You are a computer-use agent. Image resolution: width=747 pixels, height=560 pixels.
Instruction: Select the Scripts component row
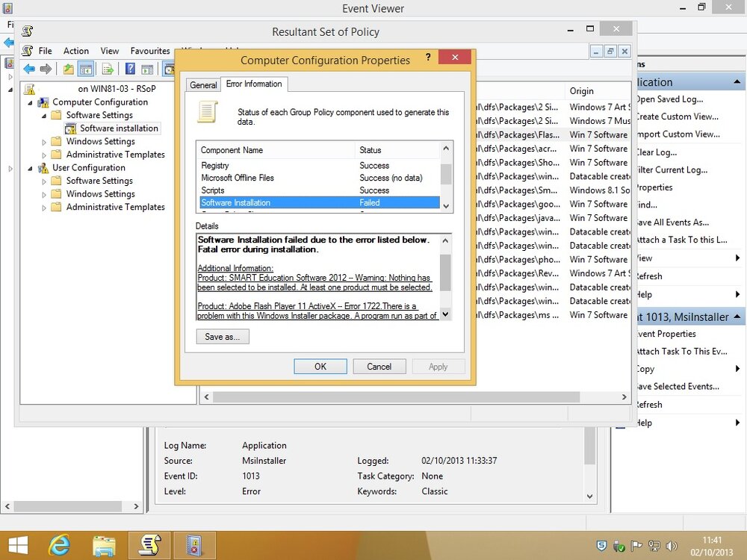click(319, 190)
